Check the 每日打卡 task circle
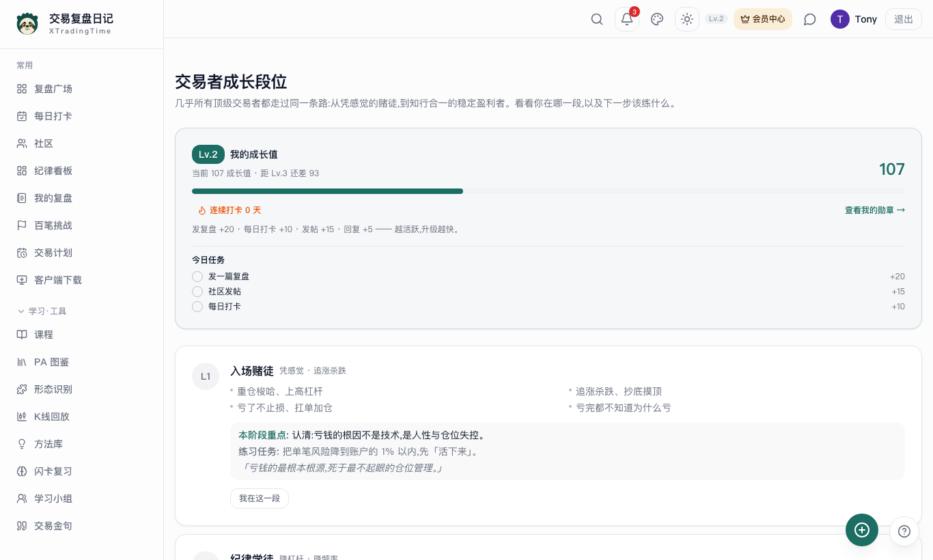933x560 pixels. [x=197, y=307]
